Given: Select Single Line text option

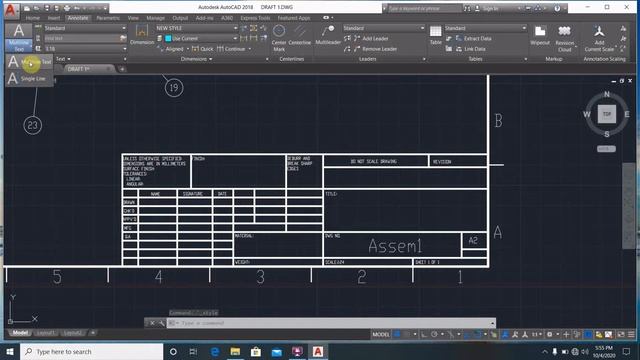Looking at the screenshot, I should coord(29,78).
